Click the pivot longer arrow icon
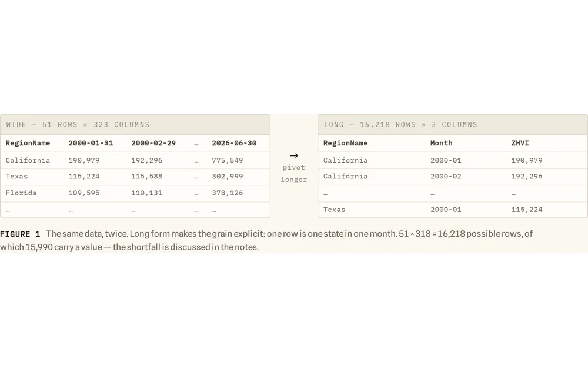Screen dimensions: 588x368 pyautogui.click(x=293, y=155)
